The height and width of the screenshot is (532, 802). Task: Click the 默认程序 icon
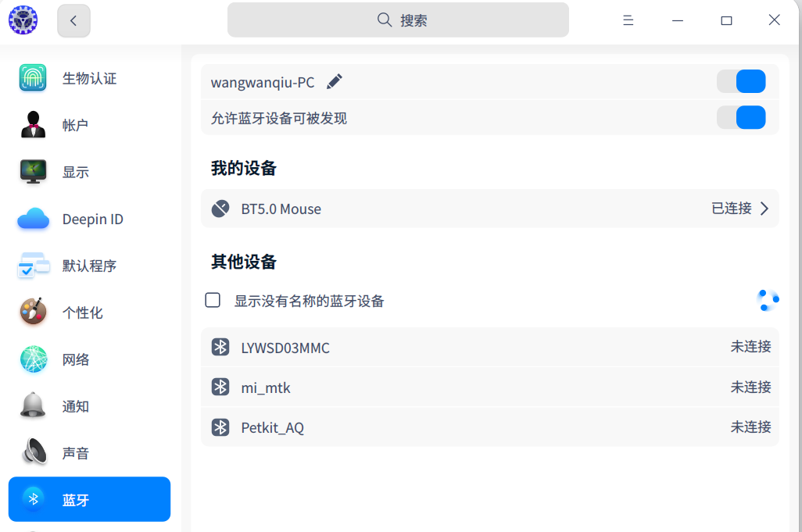point(33,266)
